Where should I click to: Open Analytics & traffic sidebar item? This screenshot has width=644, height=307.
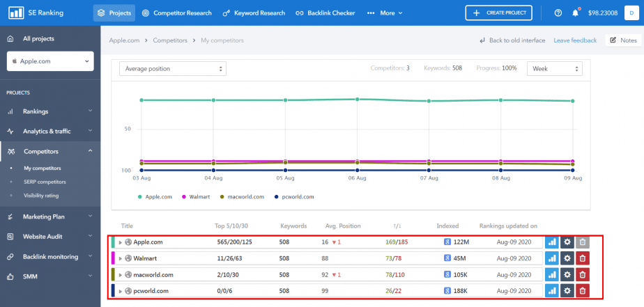50,132
